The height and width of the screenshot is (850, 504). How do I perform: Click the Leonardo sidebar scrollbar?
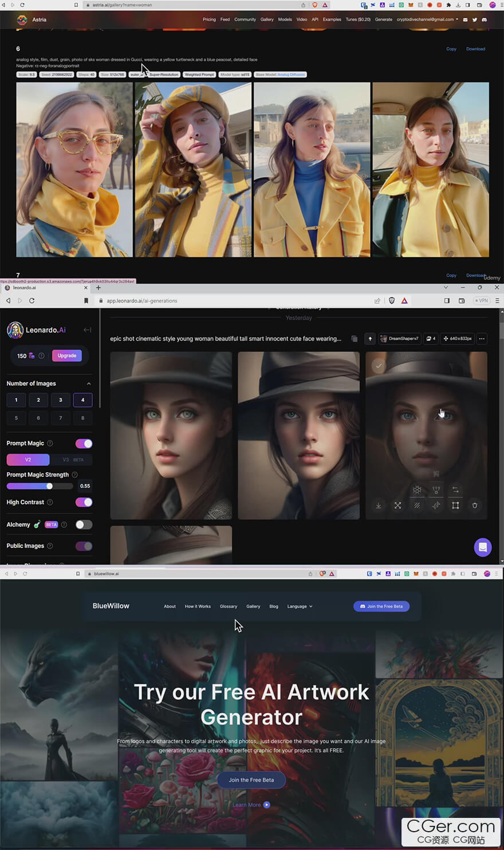[x=100, y=358]
